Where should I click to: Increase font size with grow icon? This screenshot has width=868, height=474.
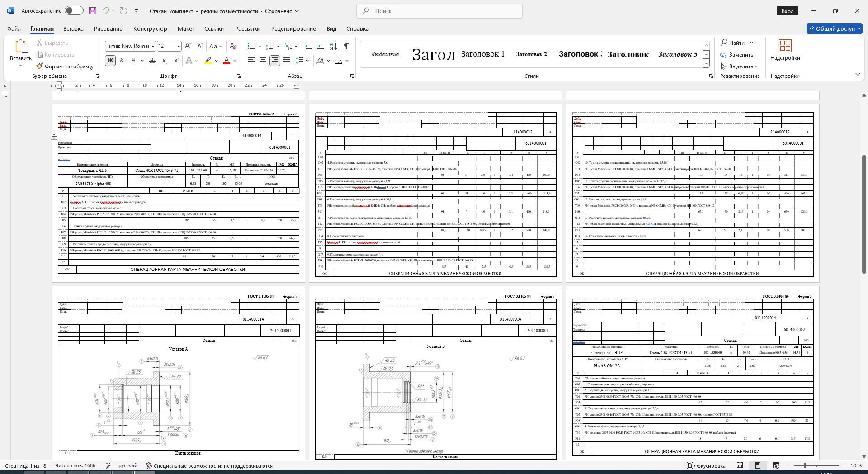189,46
